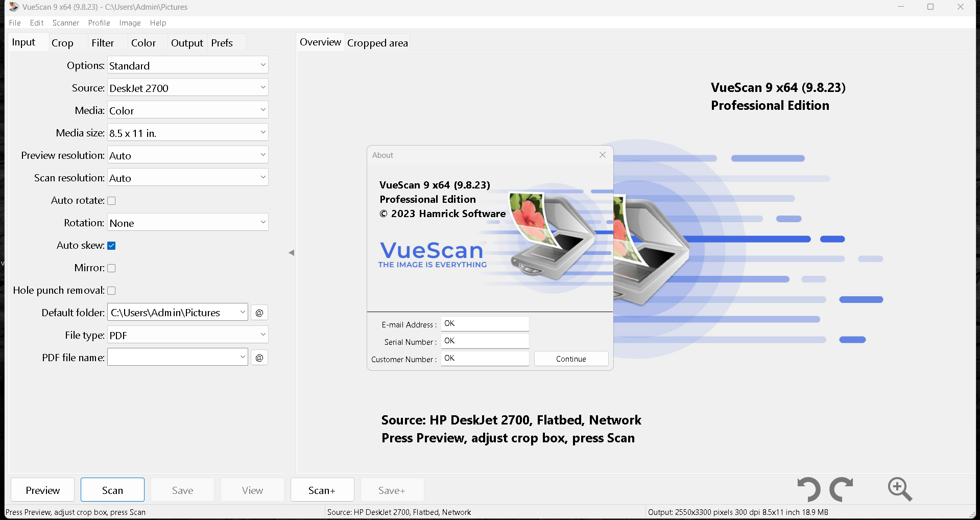This screenshot has height=520, width=980.
Task: Click the @ button next to PDF file name
Action: pyautogui.click(x=259, y=358)
